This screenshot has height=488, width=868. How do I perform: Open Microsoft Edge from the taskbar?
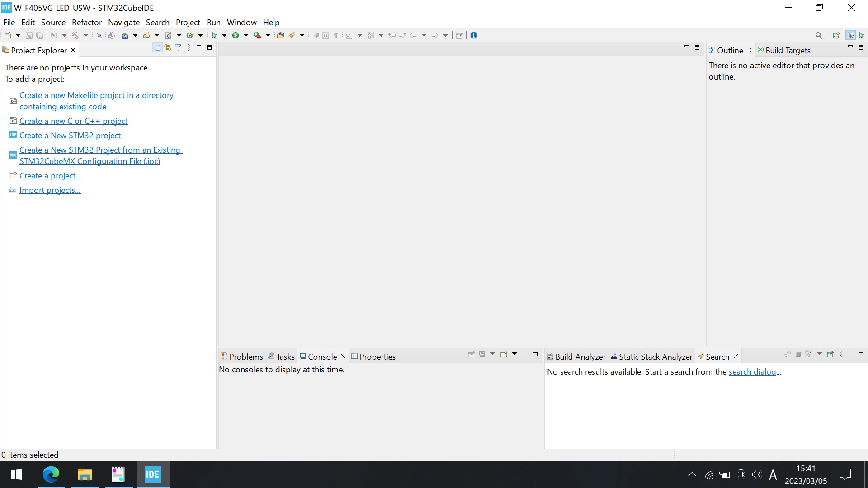(51, 474)
